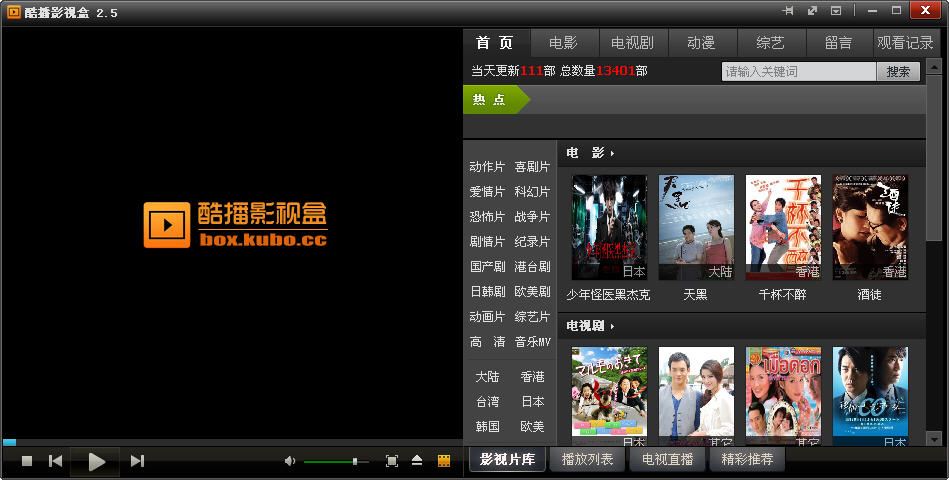Click the 千杯不醉 title text
This screenshot has height=480, width=949.
[x=783, y=295]
